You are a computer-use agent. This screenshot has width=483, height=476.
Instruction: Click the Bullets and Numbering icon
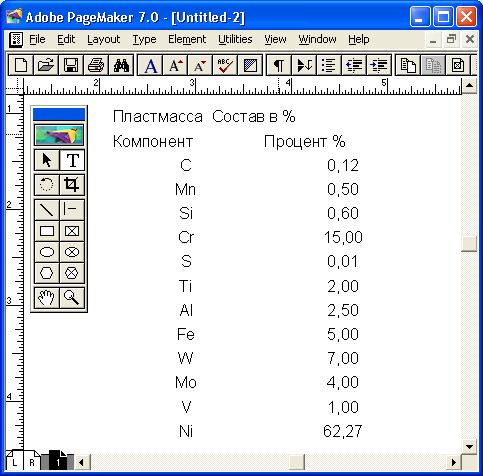[329, 65]
